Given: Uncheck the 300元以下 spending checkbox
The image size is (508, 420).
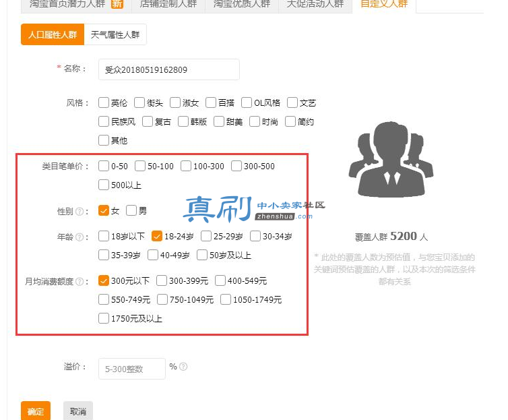Looking at the screenshot, I should point(104,280).
